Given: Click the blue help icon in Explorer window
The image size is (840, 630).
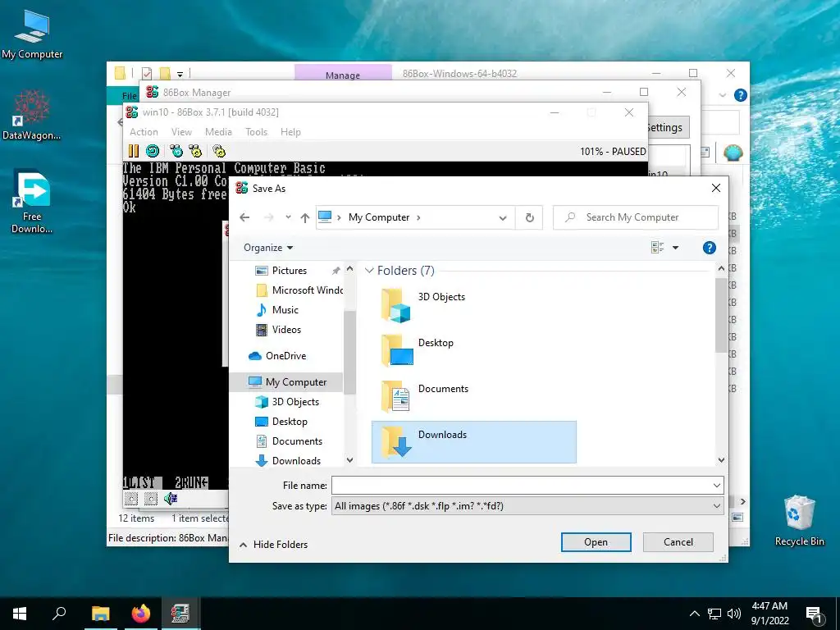Looking at the screenshot, I should 741,95.
